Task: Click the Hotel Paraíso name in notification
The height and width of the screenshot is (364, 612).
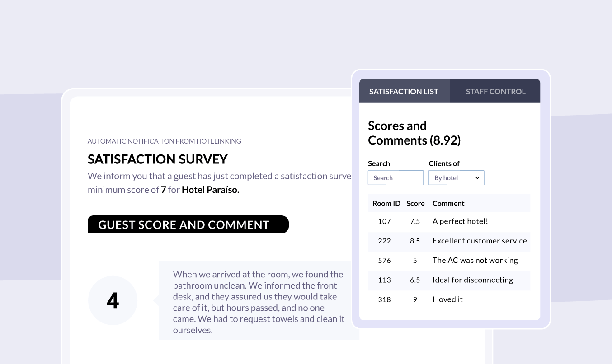Action: (x=211, y=190)
